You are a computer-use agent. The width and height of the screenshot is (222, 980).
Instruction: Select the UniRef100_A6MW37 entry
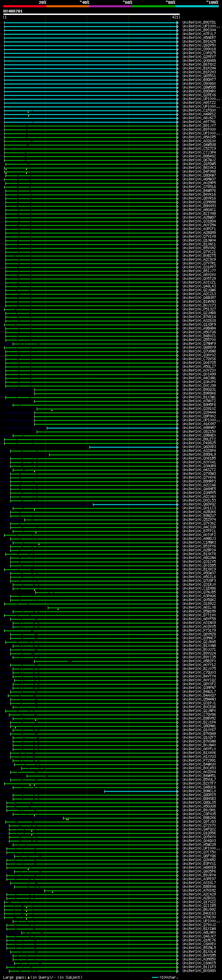[x=199, y=179]
